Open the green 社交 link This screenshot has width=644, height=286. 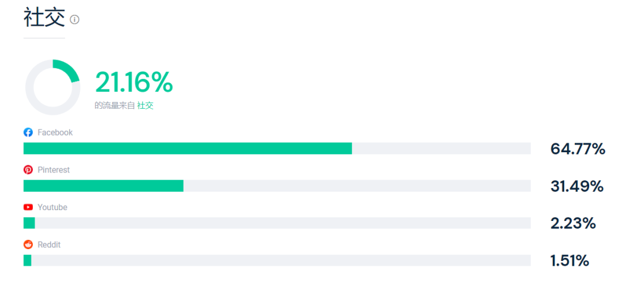pyautogui.click(x=145, y=106)
